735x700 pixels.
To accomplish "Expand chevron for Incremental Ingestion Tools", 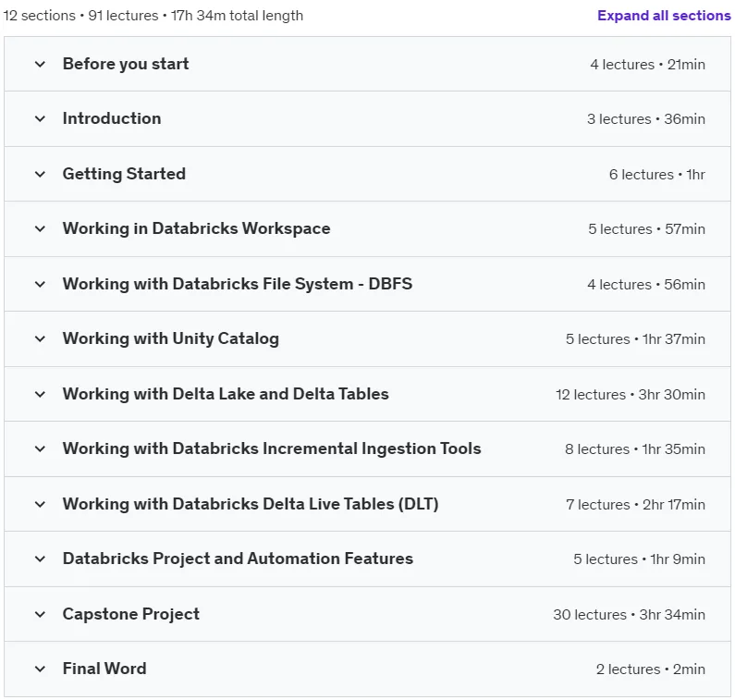I will click(x=41, y=449).
